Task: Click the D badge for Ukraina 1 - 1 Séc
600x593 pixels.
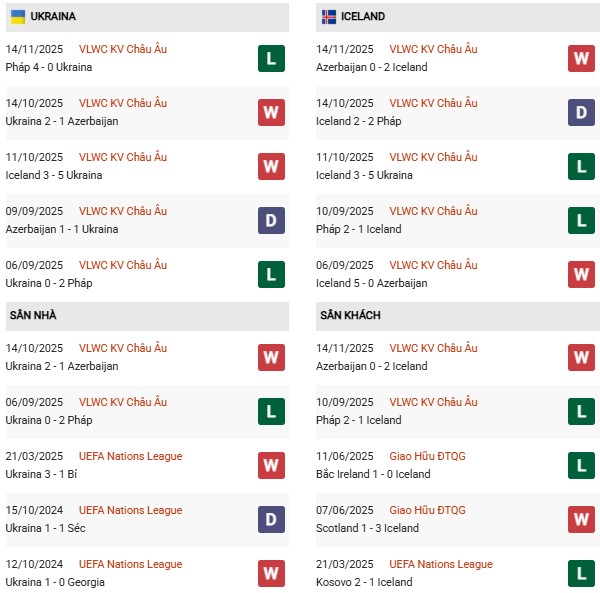Action: (271, 519)
